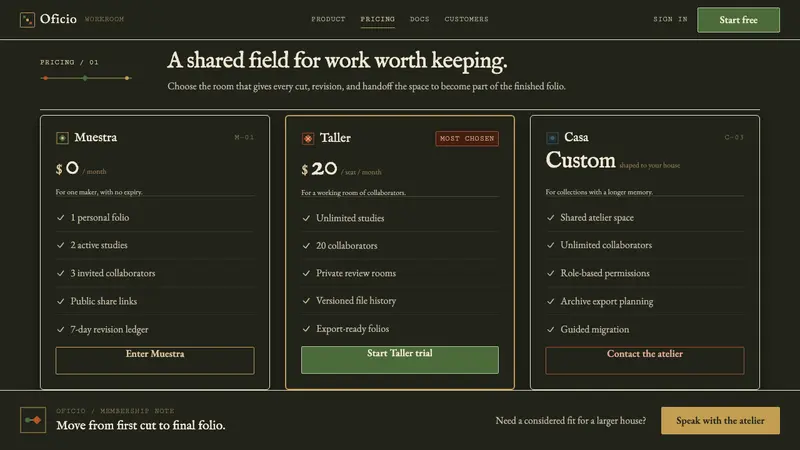Click the $20 per seat price
Image resolution: width=800 pixels, height=450 pixels.
click(x=341, y=169)
